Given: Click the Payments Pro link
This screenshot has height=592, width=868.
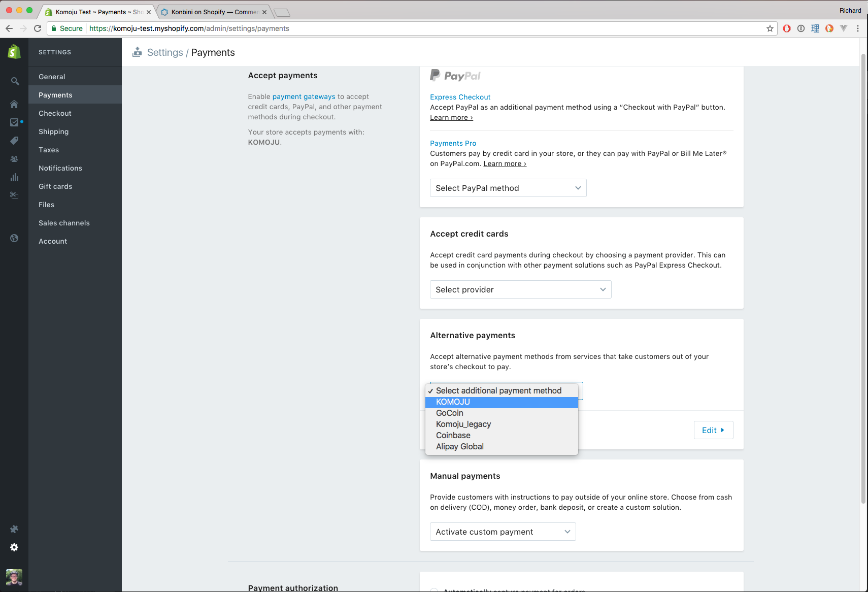Looking at the screenshot, I should [x=453, y=143].
